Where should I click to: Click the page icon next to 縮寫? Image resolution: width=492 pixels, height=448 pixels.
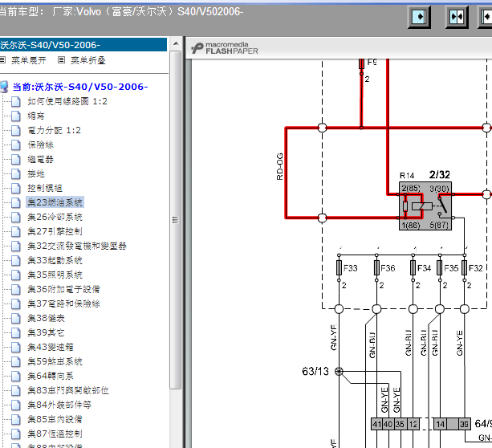pos(16,116)
